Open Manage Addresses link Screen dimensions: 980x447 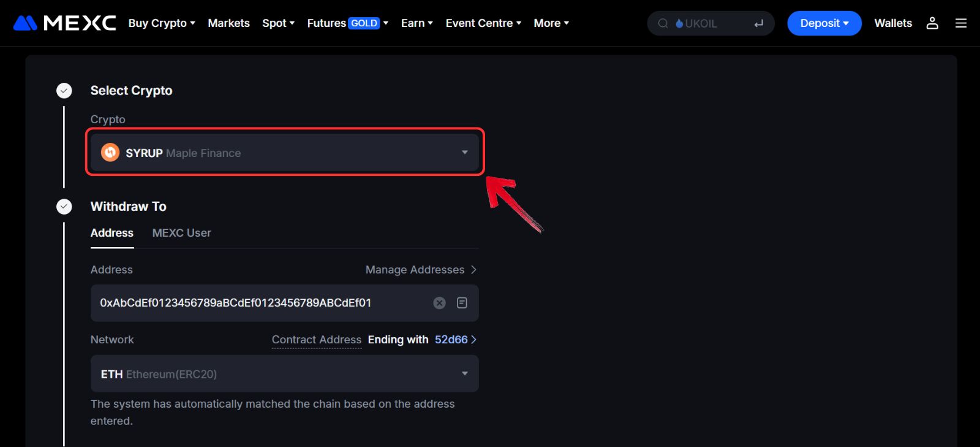pos(420,270)
